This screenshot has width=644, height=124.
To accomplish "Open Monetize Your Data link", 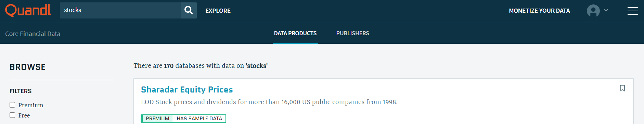I will [x=539, y=11].
